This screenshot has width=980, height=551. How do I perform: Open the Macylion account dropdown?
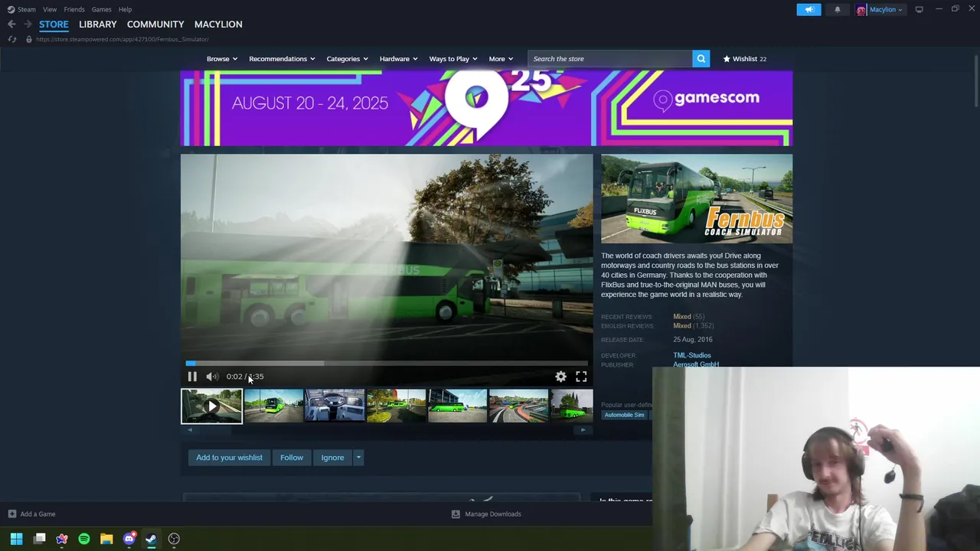(x=886, y=10)
